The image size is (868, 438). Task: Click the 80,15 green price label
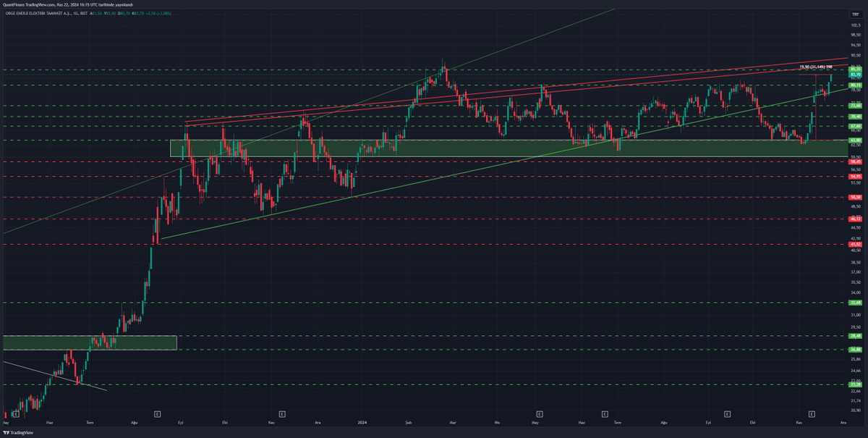pyautogui.click(x=856, y=85)
